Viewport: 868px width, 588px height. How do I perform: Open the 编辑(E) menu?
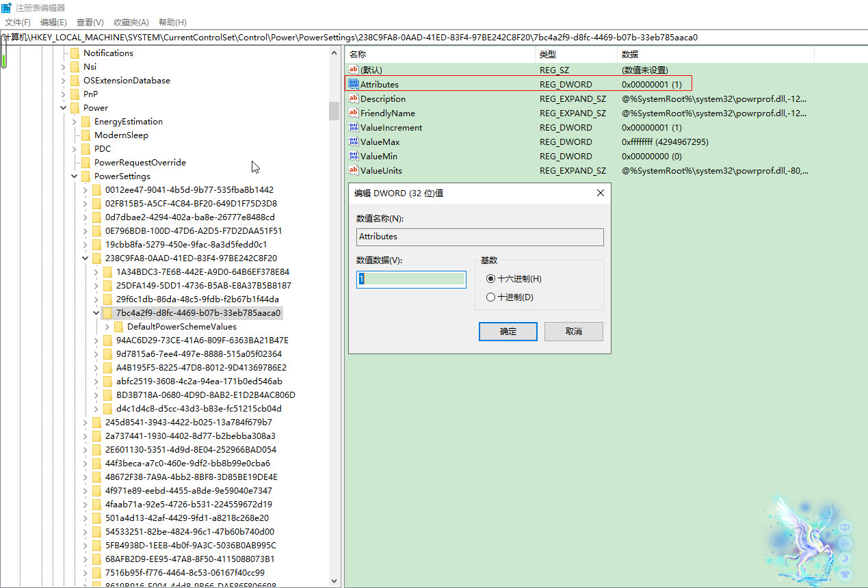(53, 23)
